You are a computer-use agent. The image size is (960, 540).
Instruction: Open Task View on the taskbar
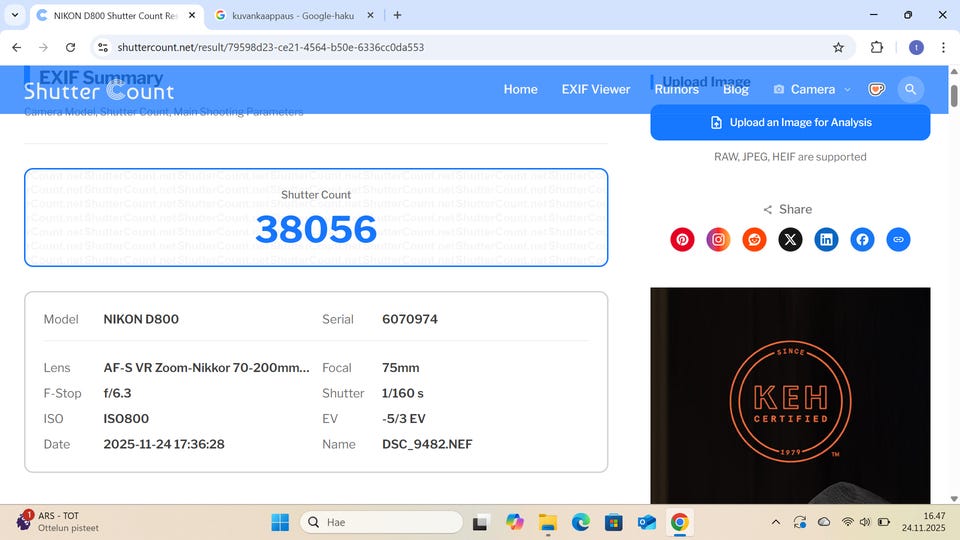(x=480, y=522)
